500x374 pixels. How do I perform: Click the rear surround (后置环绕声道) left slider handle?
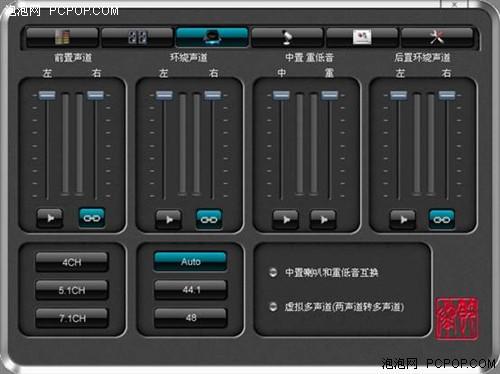[x=399, y=95]
